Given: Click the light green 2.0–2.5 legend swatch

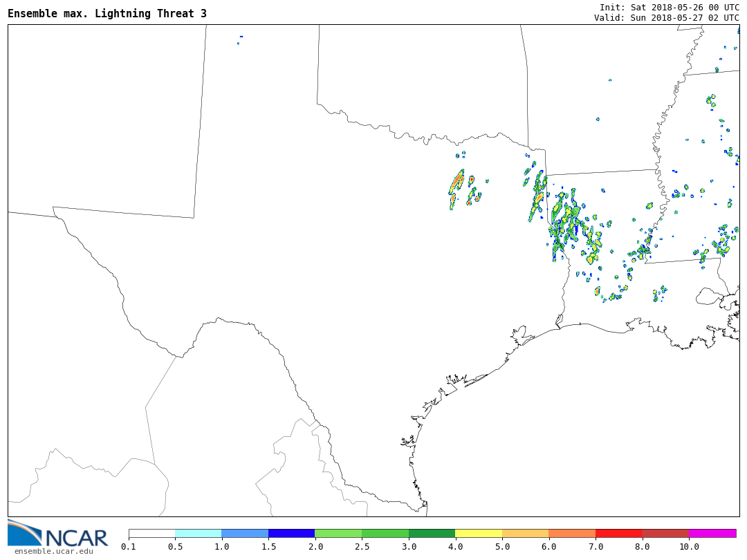Looking at the screenshot, I should tap(338, 533).
